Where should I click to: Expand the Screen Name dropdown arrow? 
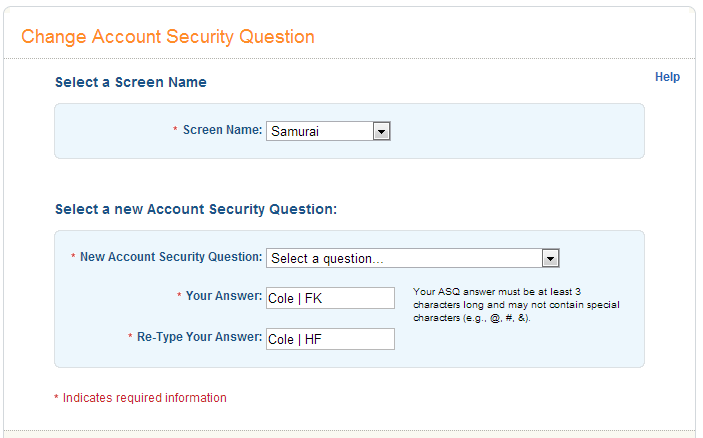pos(380,131)
